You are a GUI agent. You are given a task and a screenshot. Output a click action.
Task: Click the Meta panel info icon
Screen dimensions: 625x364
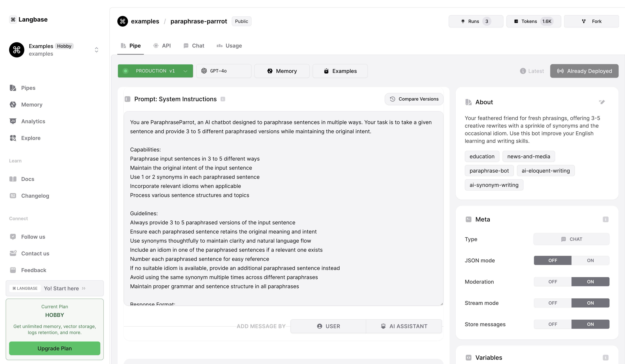pos(605,219)
